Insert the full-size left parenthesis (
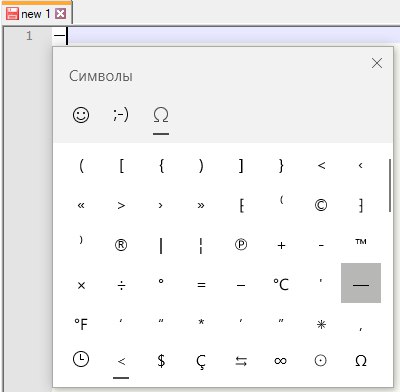The image size is (400, 392). [81, 165]
